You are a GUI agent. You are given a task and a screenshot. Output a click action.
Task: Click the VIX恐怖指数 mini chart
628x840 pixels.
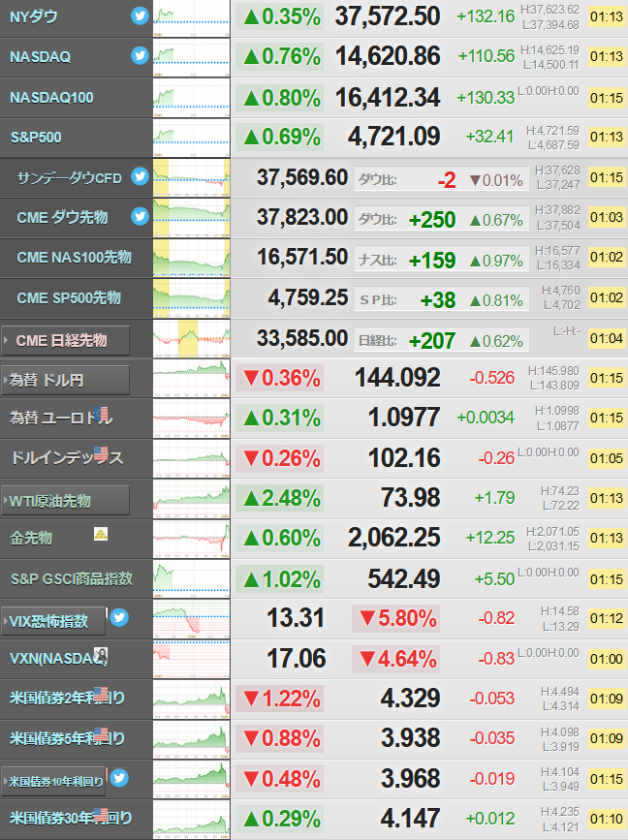(x=191, y=619)
